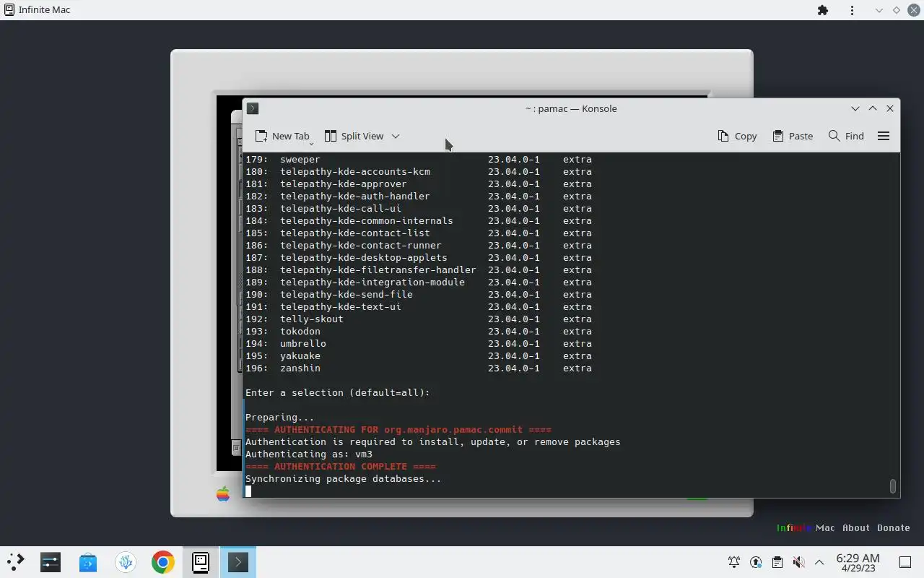Click the Konsole terminal scrollbar handle
This screenshot has width=924, height=578.
(893, 486)
